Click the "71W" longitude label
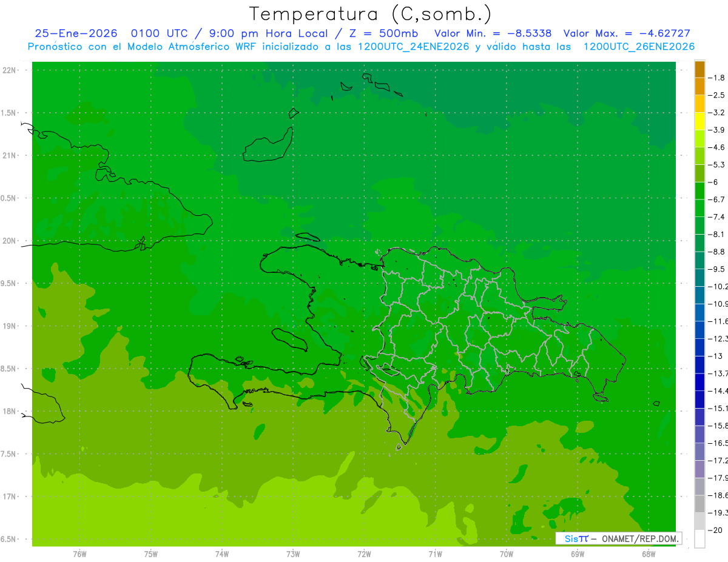The image size is (728, 562). 435,554
